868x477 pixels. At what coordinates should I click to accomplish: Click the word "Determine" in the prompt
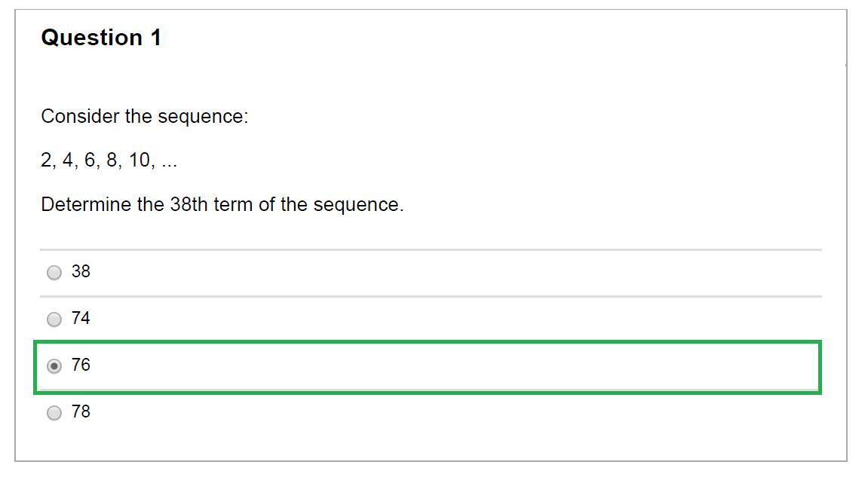click(x=86, y=205)
